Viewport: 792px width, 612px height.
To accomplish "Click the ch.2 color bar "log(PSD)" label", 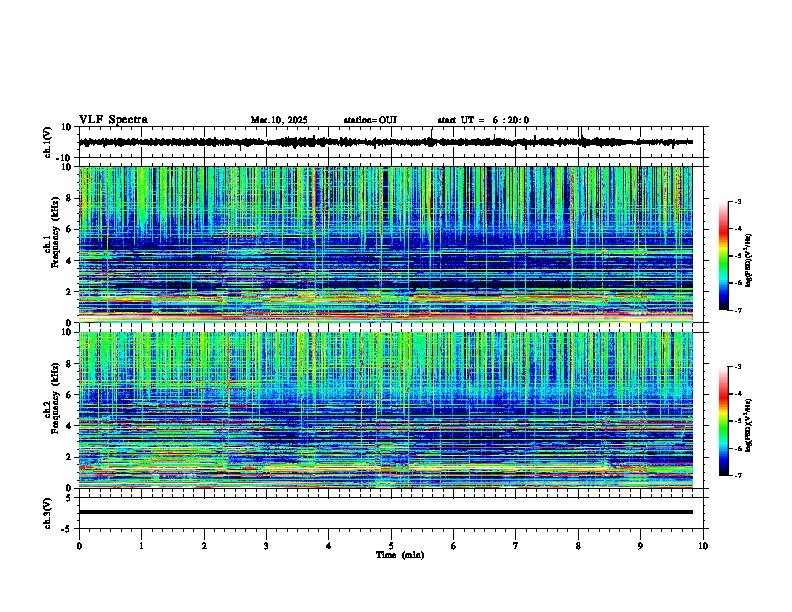I will pos(749,426).
